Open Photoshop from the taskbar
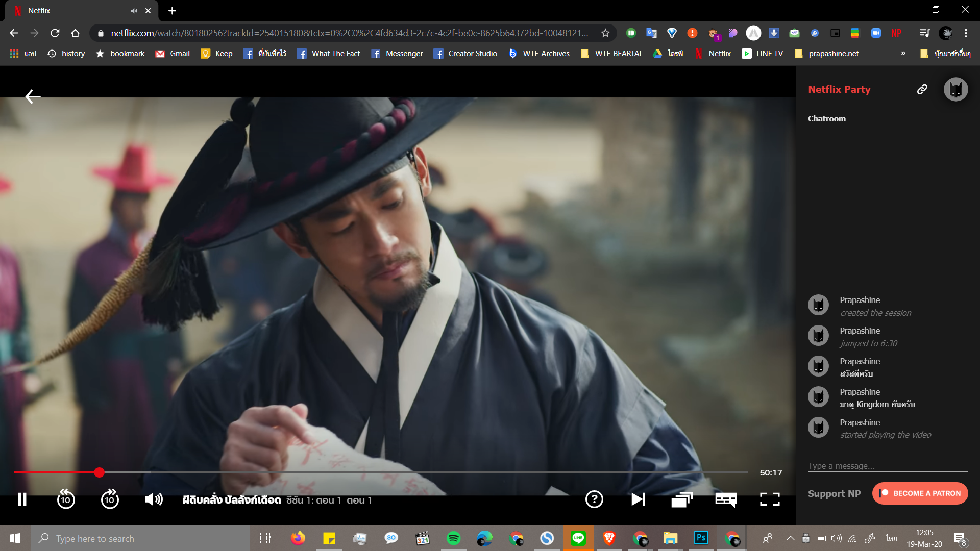The width and height of the screenshot is (980, 551). point(701,538)
